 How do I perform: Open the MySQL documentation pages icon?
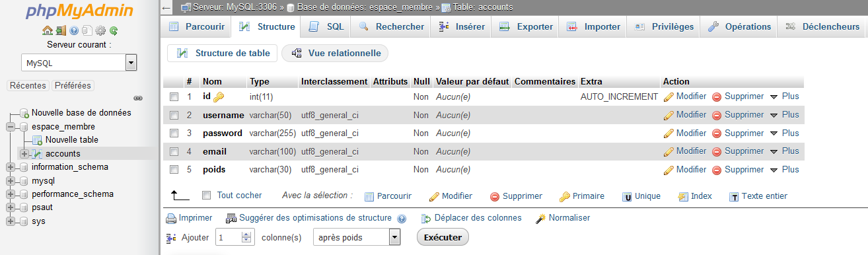point(87,30)
